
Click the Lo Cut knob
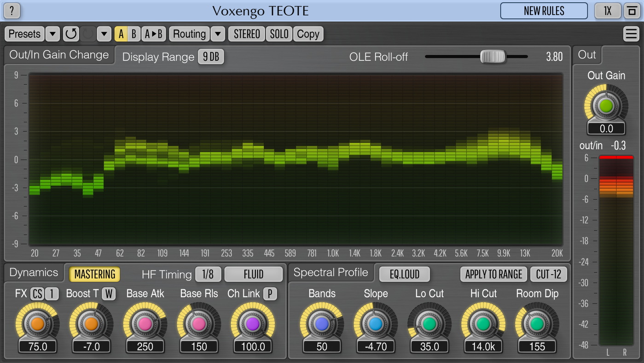click(x=429, y=324)
